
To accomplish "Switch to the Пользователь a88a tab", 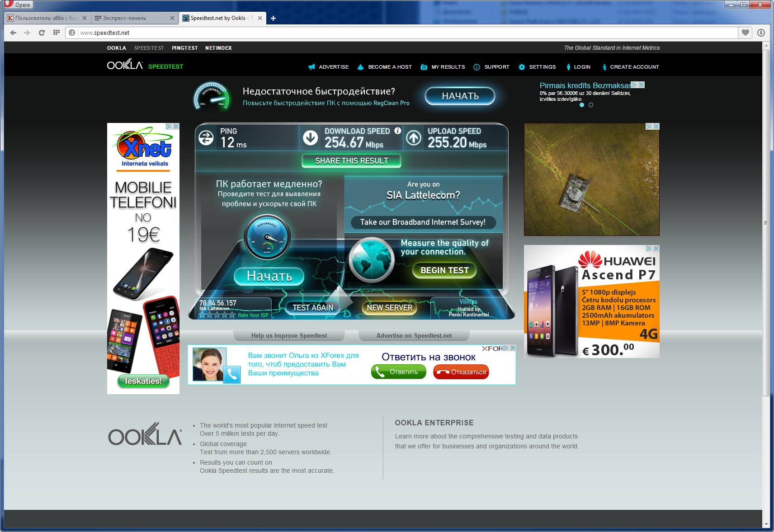I will coord(47,18).
